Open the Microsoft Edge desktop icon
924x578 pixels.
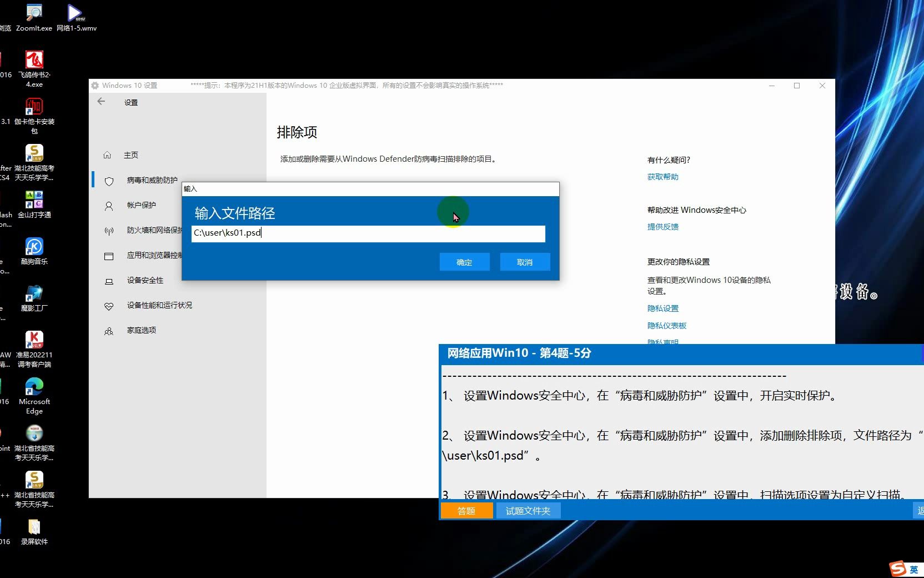click(x=34, y=396)
